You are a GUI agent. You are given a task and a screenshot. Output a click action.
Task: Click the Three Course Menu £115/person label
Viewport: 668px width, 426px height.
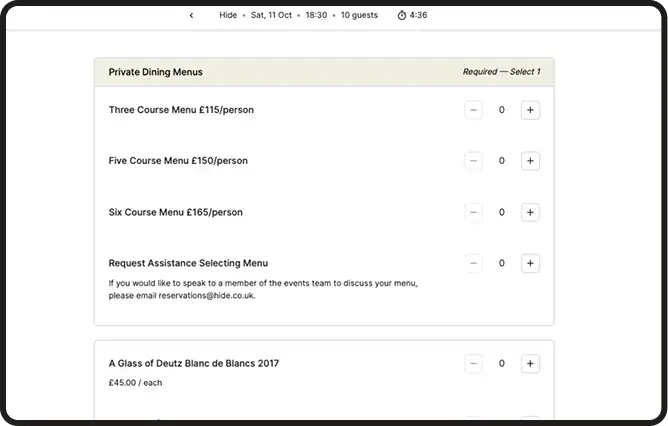pyautogui.click(x=181, y=110)
